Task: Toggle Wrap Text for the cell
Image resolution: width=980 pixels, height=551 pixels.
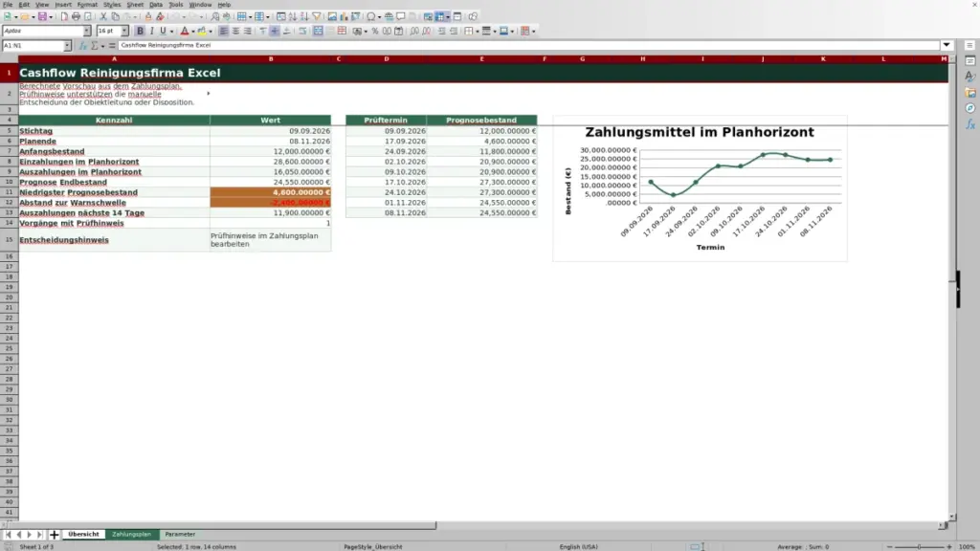Action: click(x=302, y=32)
